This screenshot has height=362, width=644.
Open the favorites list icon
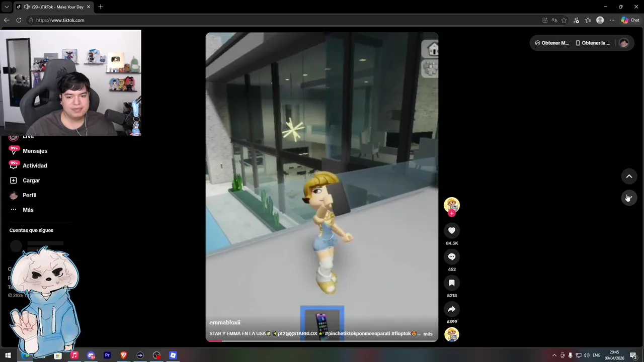(588, 20)
